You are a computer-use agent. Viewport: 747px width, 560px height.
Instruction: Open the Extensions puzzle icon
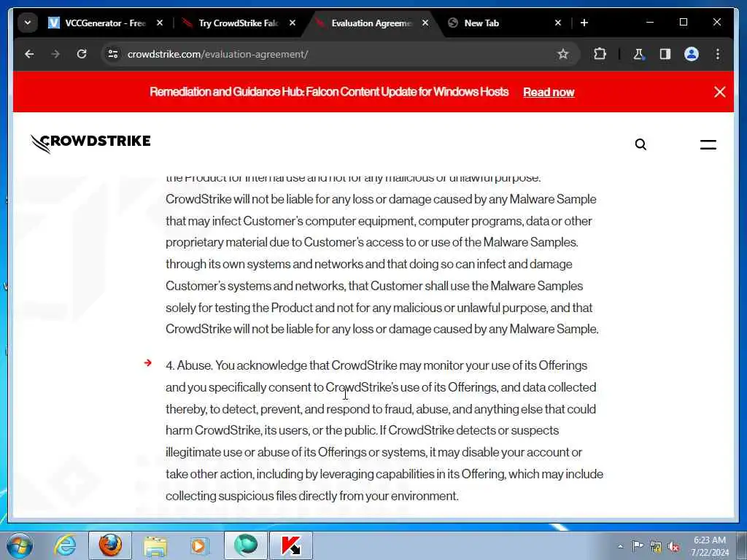pos(600,54)
